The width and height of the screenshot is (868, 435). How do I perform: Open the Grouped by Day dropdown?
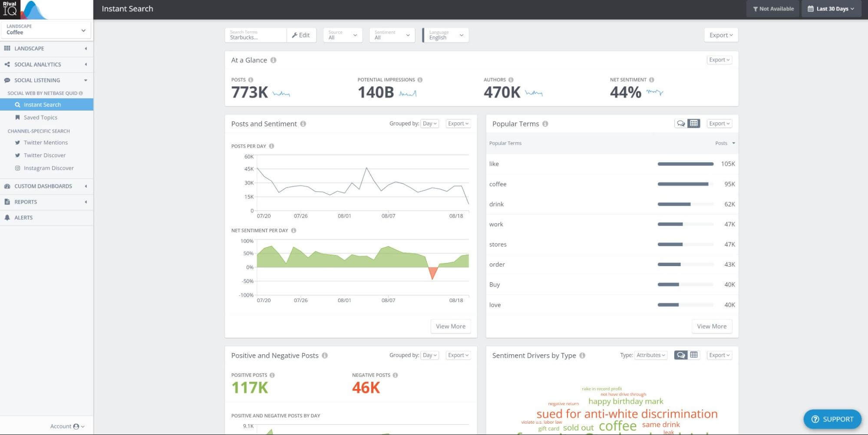click(429, 123)
